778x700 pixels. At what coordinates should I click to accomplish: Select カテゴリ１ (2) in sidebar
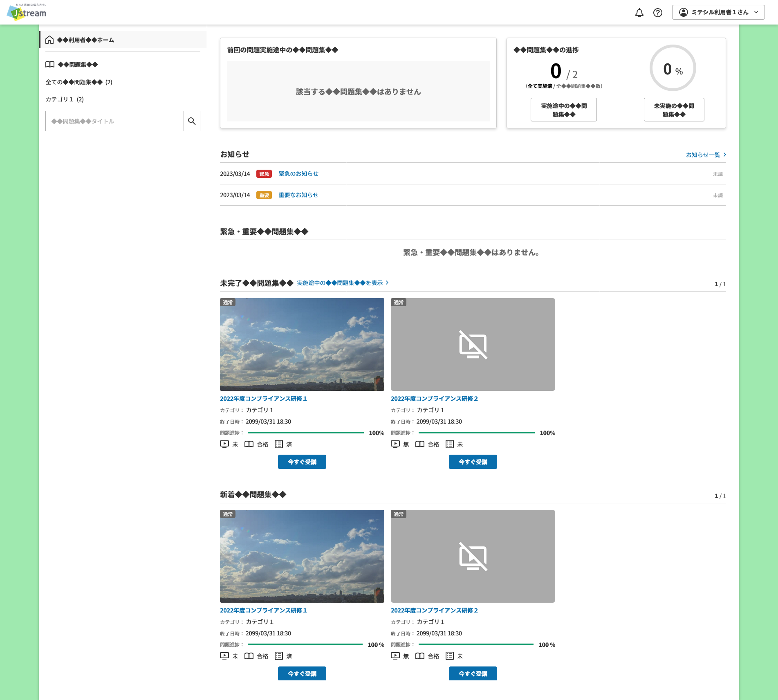point(65,99)
